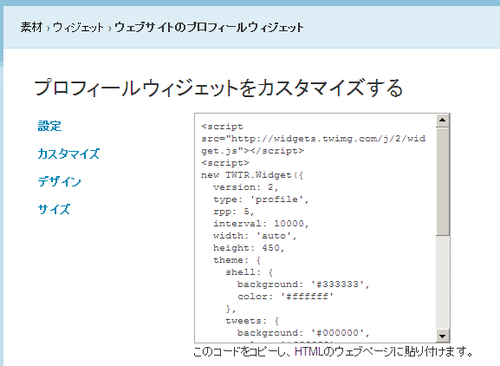Switch to the カスタマイズ tab
Screen dimensions: 500x366
tap(69, 154)
